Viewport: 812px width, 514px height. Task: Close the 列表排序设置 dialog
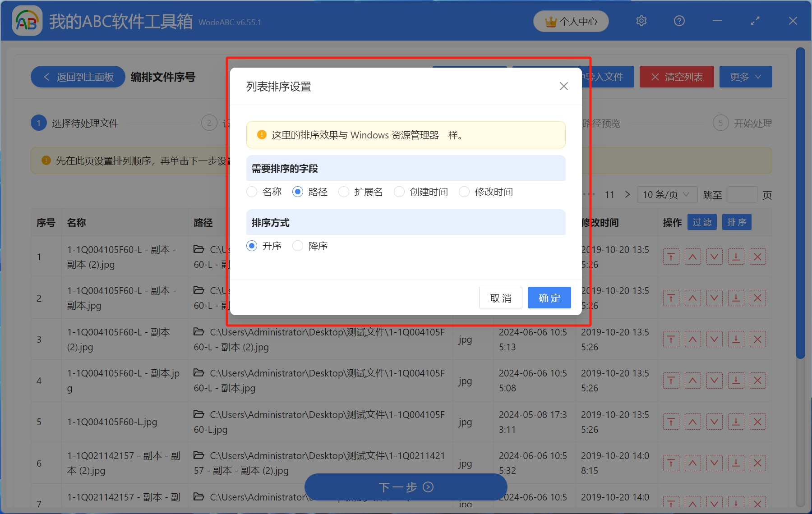click(x=563, y=86)
